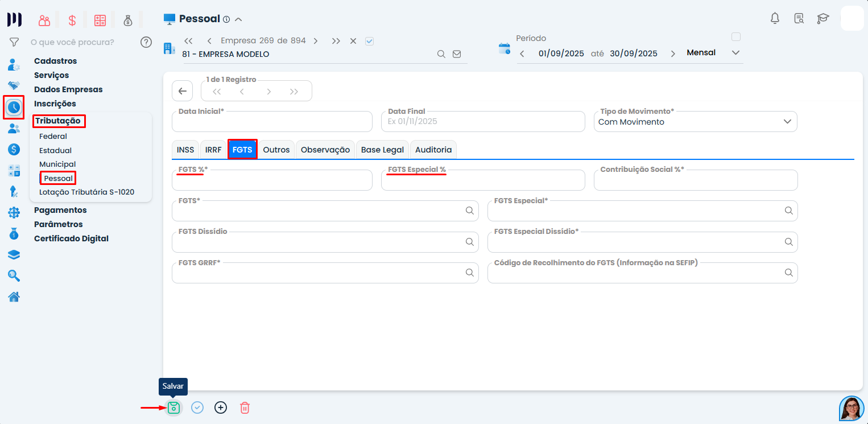Click the red trash delete icon

(x=245, y=407)
